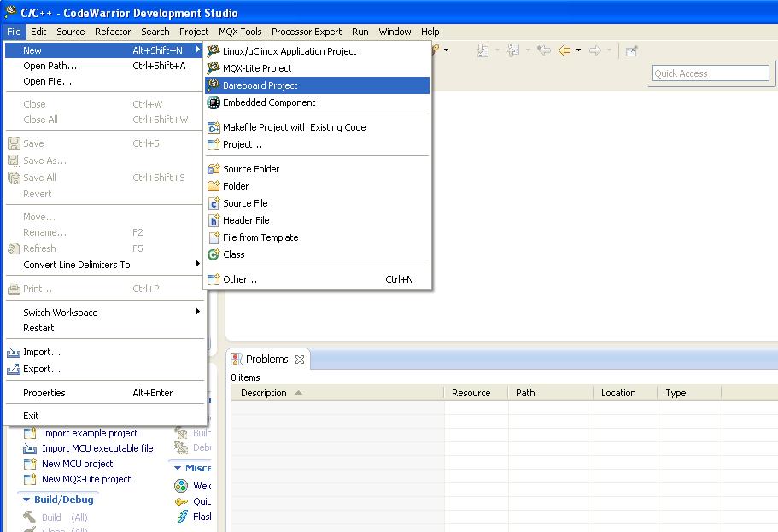Open the Source menu
The width and height of the screenshot is (778, 532).
tap(71, 32)
